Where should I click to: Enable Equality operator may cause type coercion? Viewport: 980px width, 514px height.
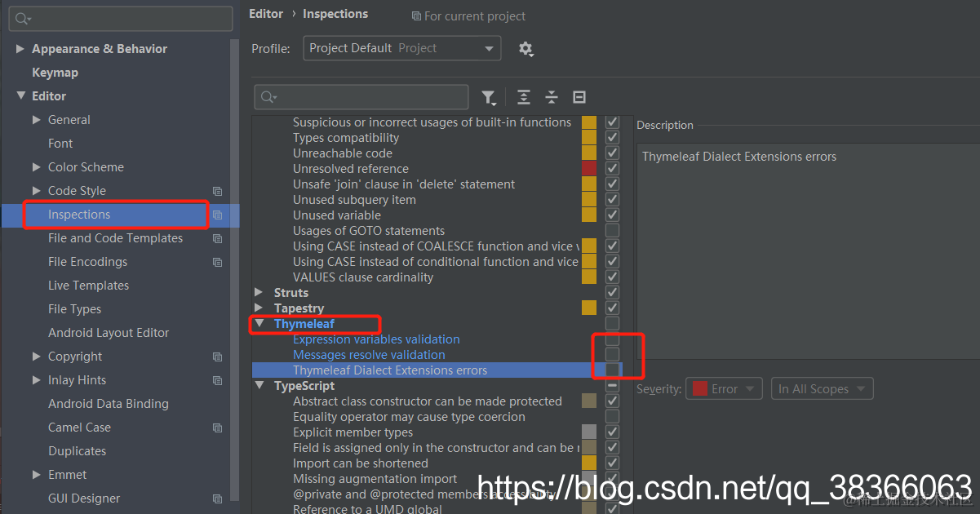pos(612,417)
